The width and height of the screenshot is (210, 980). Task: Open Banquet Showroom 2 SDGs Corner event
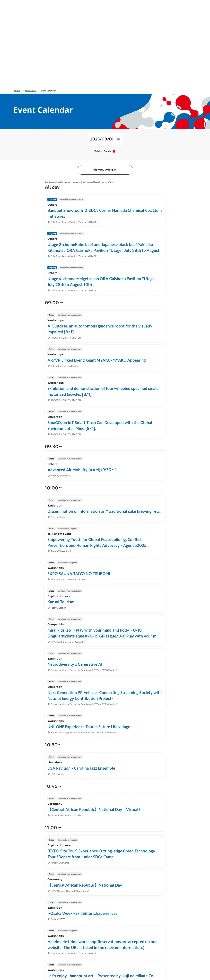coord(105,213)
